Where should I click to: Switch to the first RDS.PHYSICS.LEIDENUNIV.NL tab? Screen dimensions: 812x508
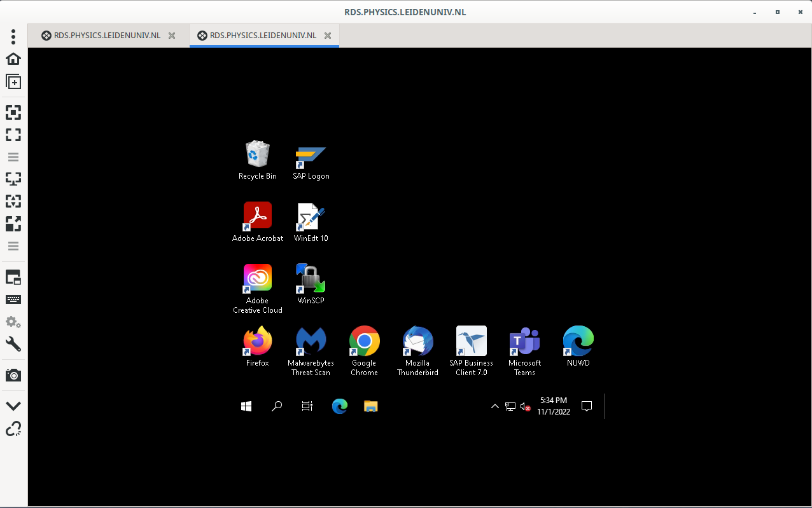tap(107, 36)
